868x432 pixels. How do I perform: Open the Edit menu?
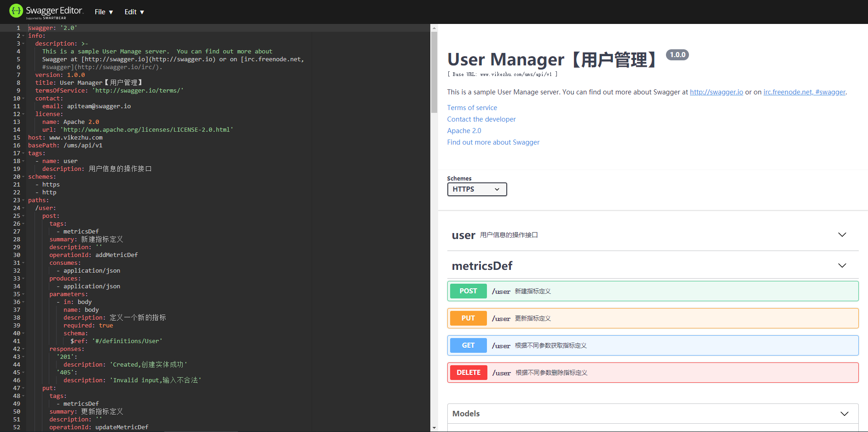pos(134,12)
